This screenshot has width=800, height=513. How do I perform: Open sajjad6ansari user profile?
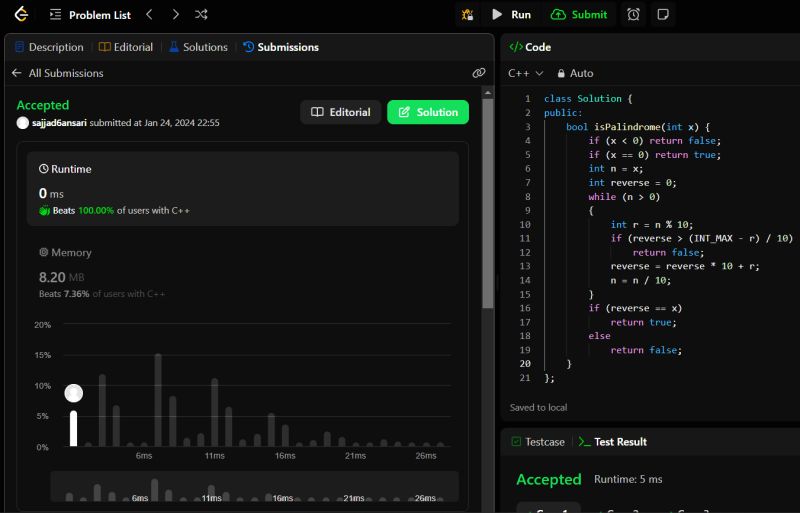click(59, 123)
